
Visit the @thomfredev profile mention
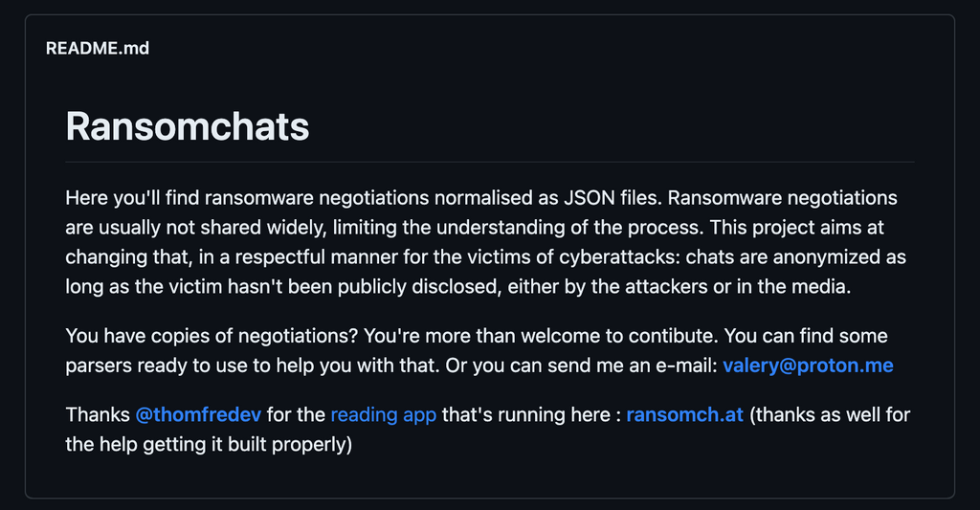(x=198, y=414)
